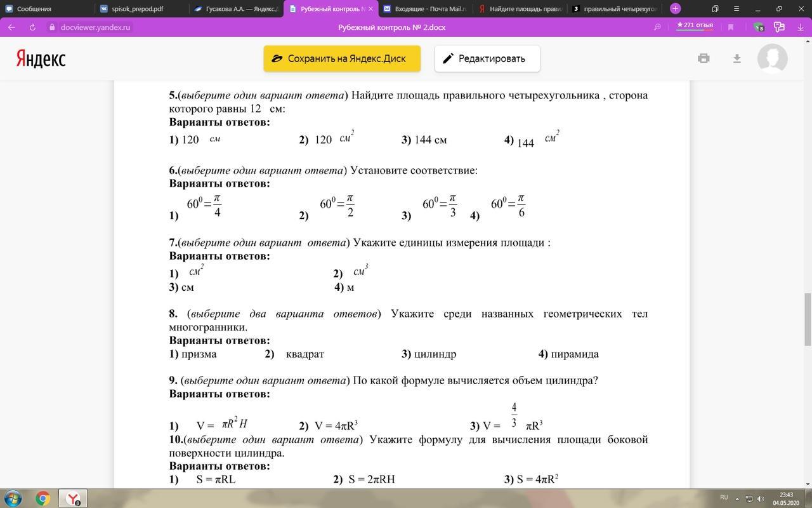Click Сохранить на Яндекс.Диск button

point(342,58)
